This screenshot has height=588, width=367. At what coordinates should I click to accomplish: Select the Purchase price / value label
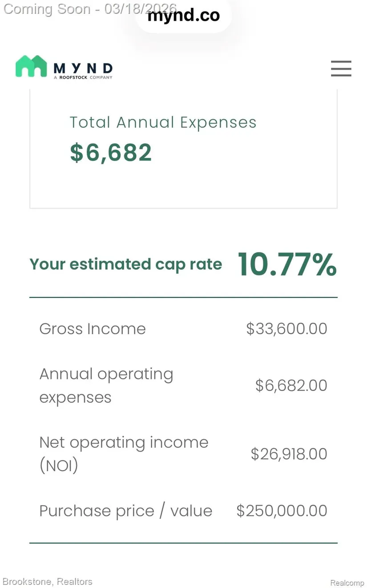125,511
